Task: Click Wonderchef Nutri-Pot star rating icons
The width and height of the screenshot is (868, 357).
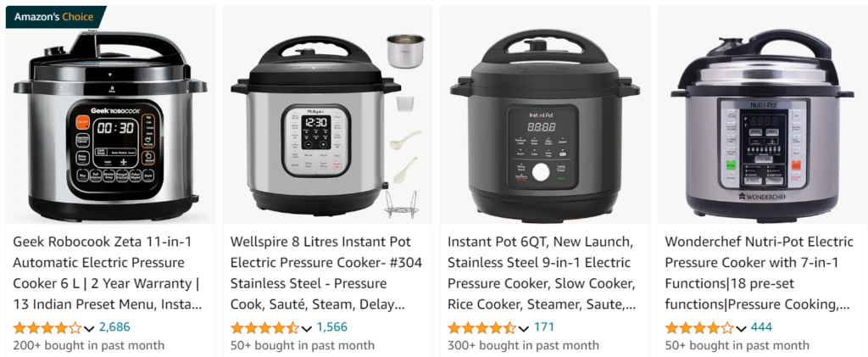Action: (x=699, y=327)
